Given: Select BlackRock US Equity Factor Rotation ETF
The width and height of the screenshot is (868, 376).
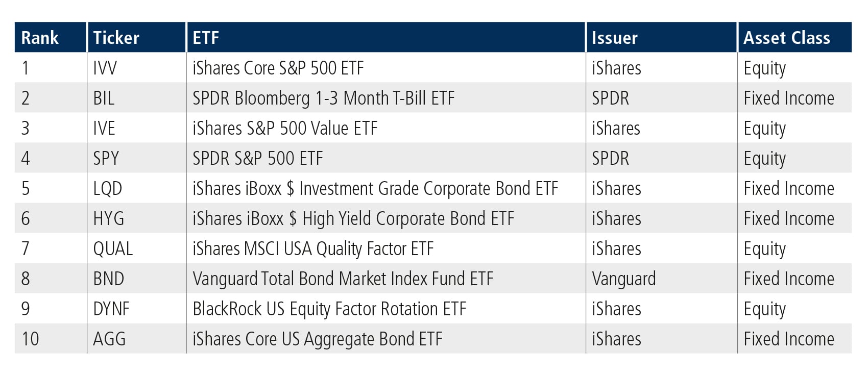Looking at the screenshot, I should [329, 309].
